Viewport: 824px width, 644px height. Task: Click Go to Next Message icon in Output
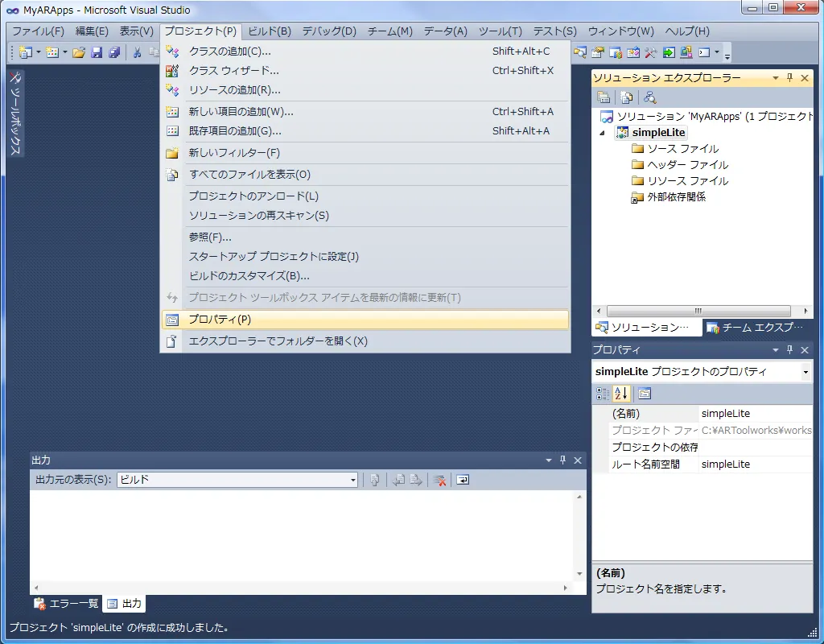[416, 480]
